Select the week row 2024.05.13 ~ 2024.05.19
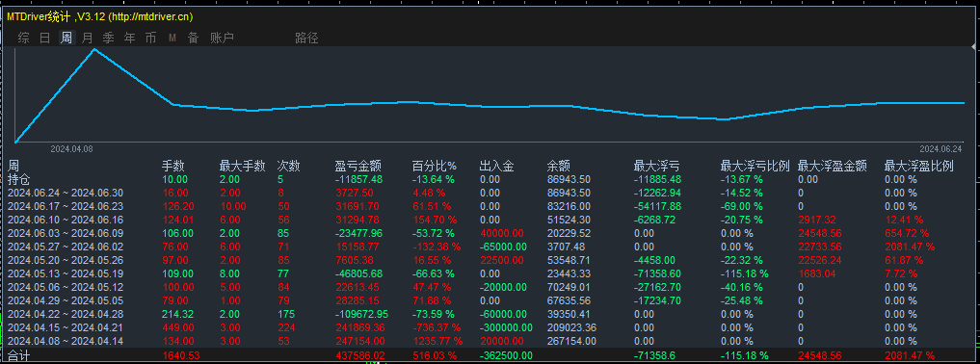 click(66, 273)
